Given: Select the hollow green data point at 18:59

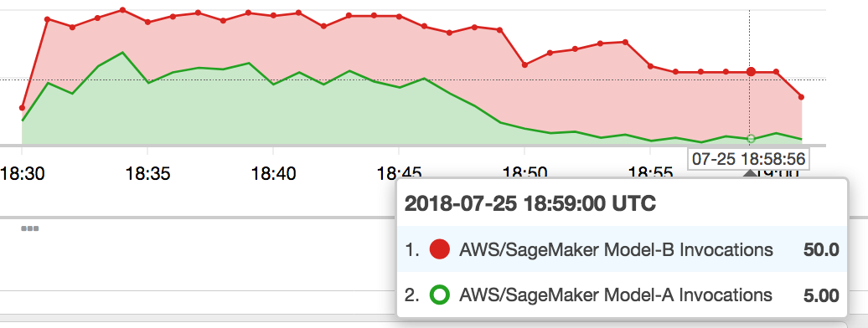Looking at the screenshot, I should click(x=751, y=138).
